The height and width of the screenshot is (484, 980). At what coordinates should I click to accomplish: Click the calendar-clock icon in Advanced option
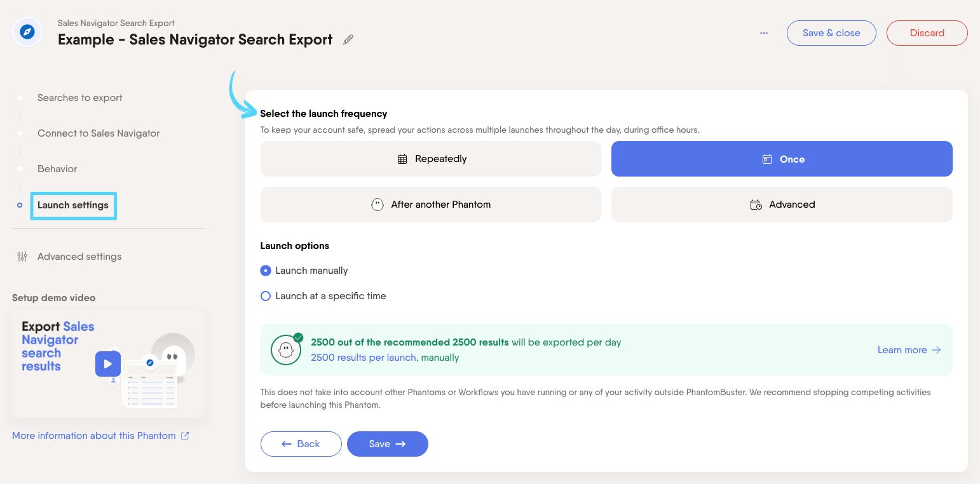coord(756,205)
